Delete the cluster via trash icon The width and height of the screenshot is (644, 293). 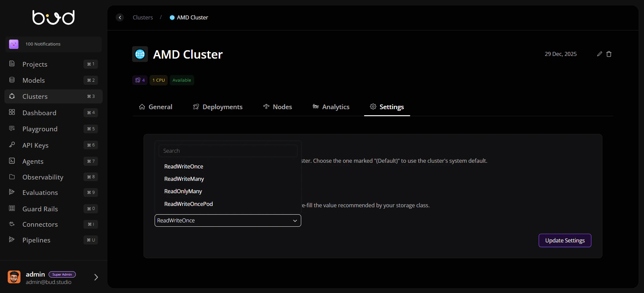pos(609,54)
